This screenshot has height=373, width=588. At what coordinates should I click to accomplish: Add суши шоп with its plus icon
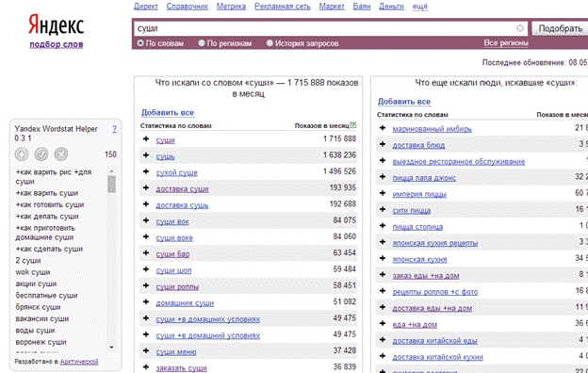(x=146, y=269)
